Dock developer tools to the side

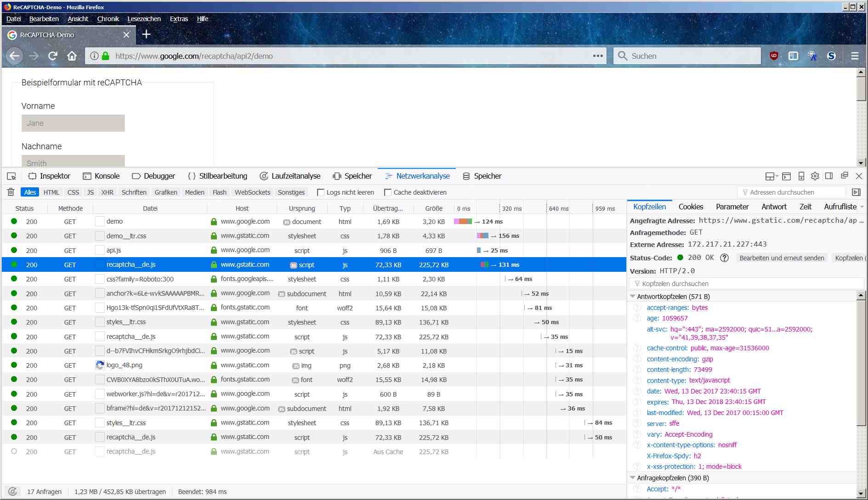coord(829,176)
